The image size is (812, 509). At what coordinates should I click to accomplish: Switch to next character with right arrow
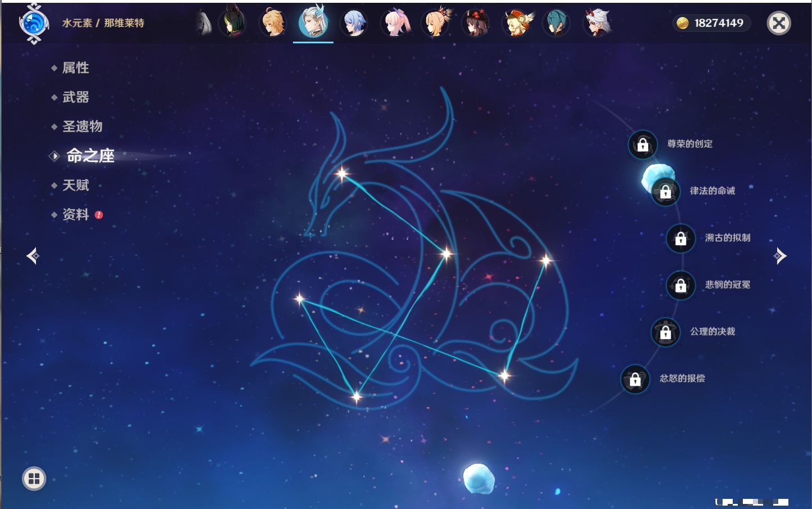(x=780, y=256)
